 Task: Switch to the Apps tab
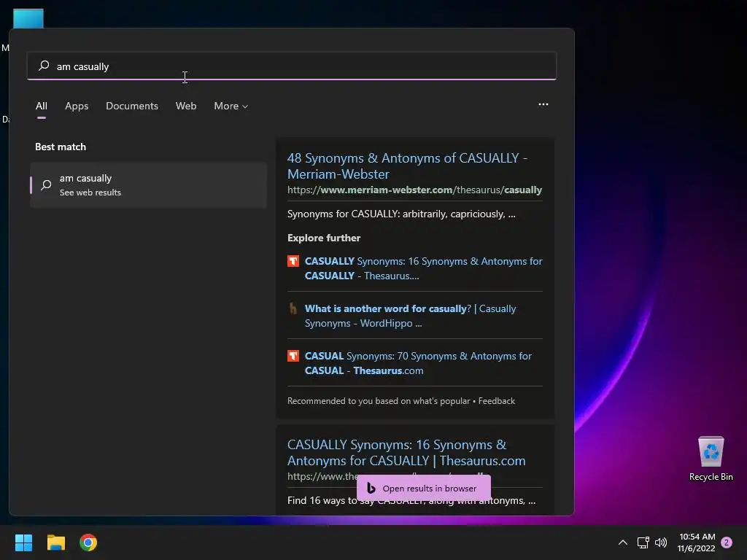[x=77, y=106]
